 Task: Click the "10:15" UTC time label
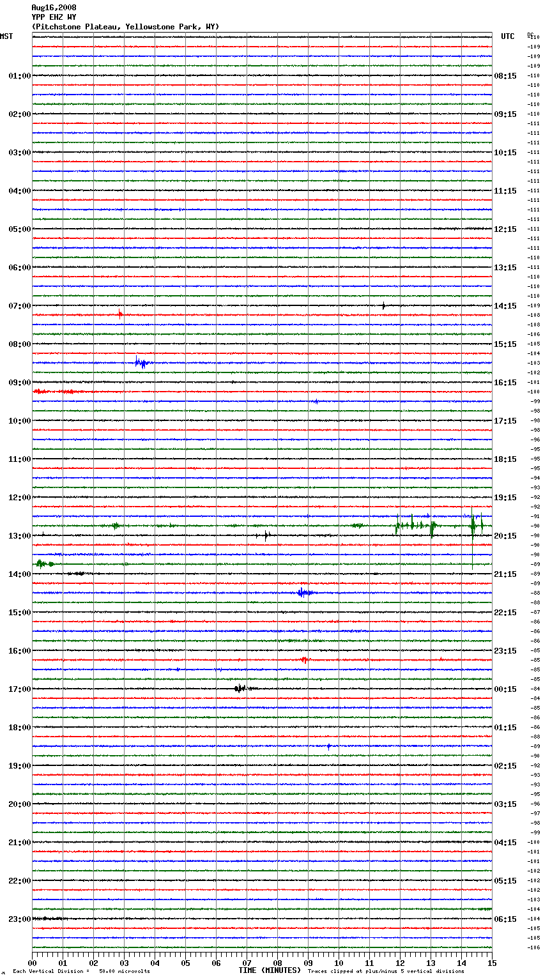click(505, 153)
